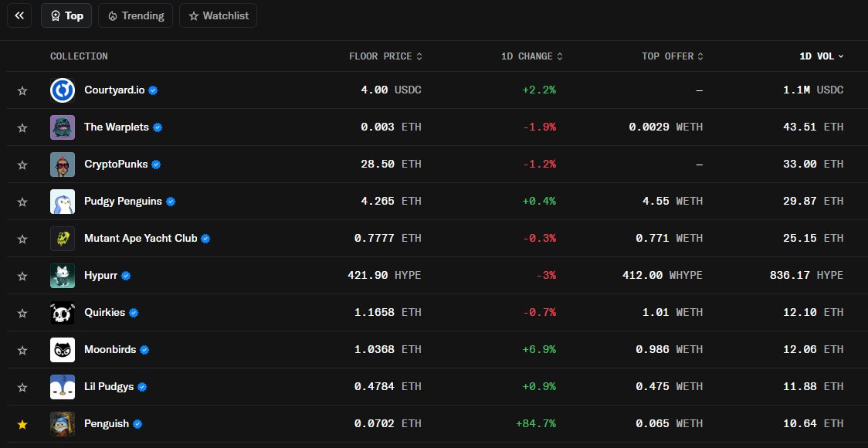Click the Mutant Ape Yacht Club avatar

(63, 239)
